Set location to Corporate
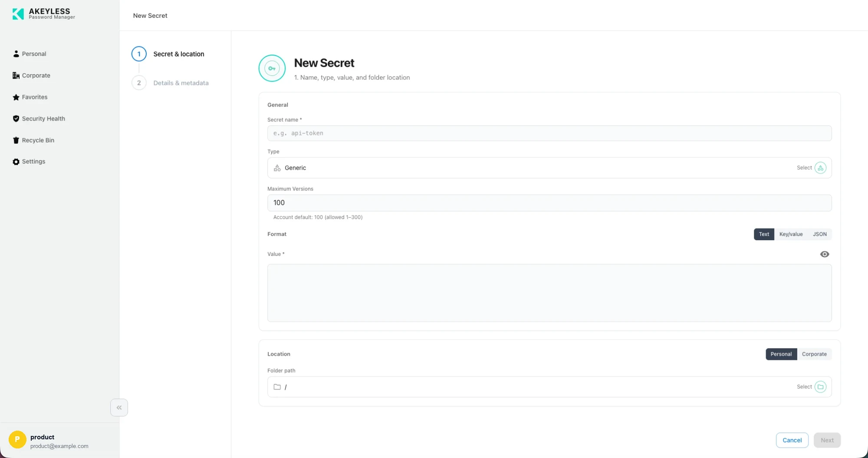The image size is (868, 458). click(814, 354)
